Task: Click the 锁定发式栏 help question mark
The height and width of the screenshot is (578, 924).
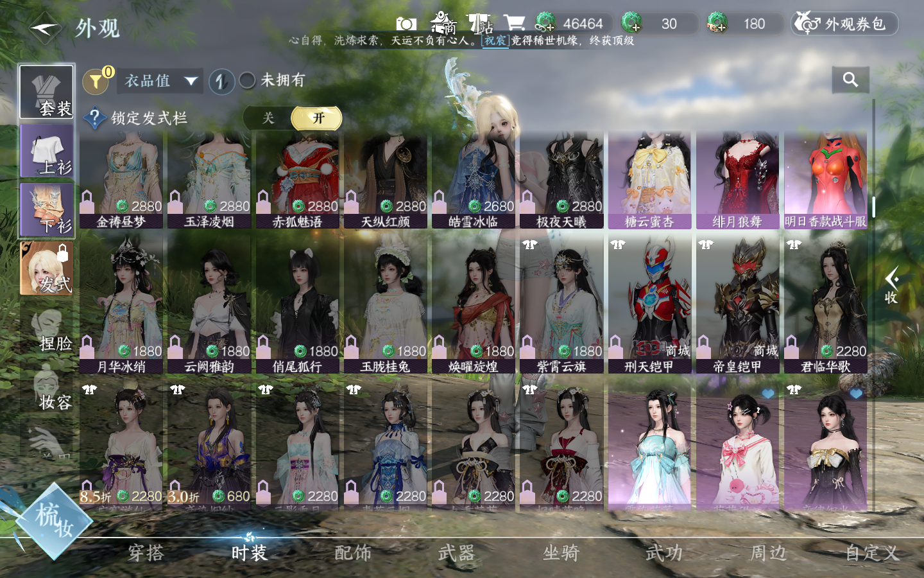Action: click(95, 118)
